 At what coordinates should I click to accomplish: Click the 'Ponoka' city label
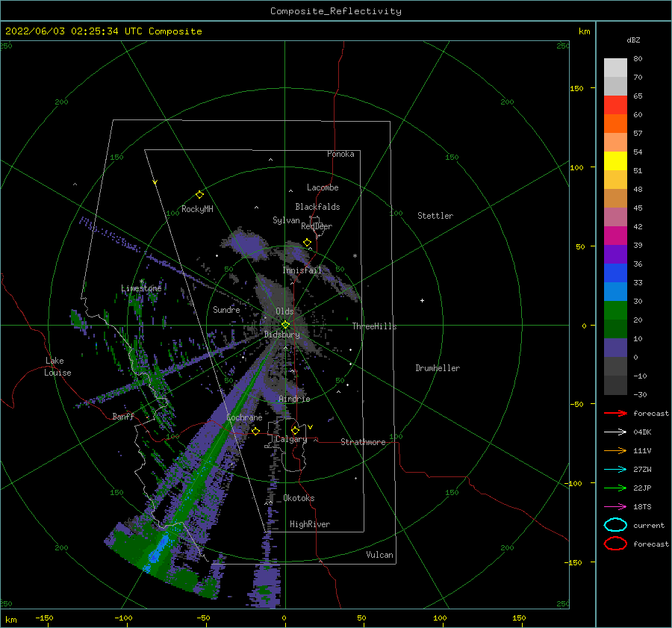tap(340, 154)
